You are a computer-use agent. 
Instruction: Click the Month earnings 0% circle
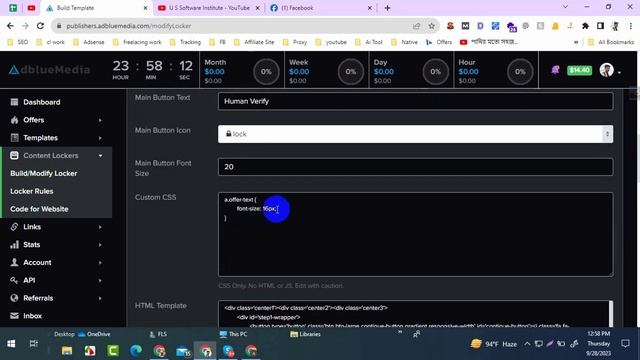click(x=266, y=72)
